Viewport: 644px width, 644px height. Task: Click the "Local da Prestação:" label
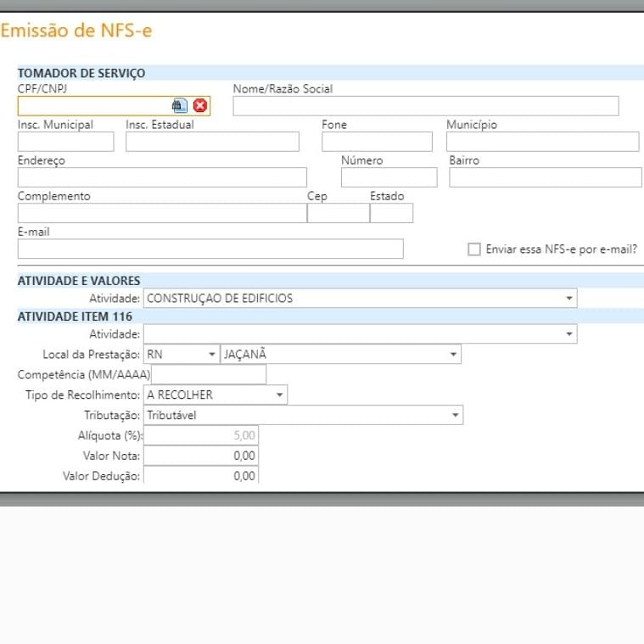91,355
